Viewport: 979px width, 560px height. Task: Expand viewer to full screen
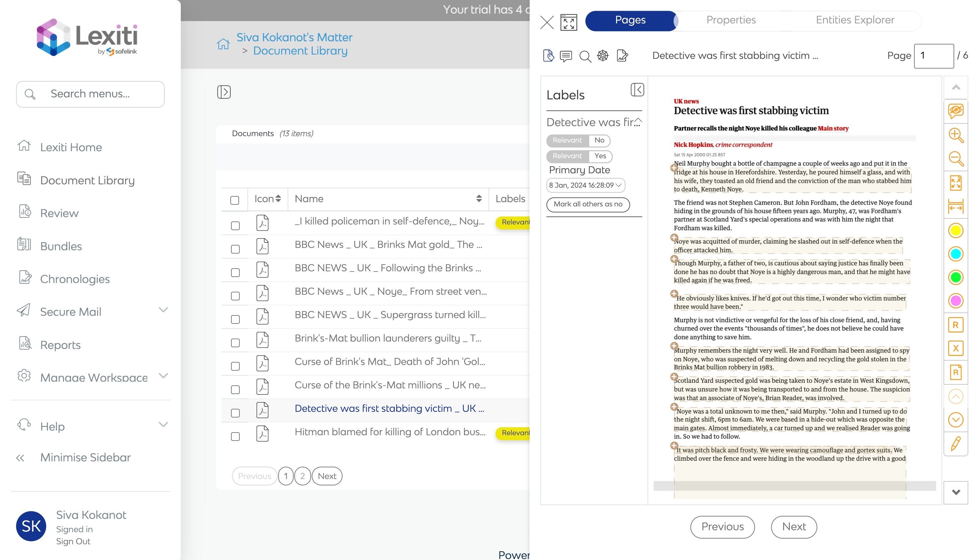point(569,22)
